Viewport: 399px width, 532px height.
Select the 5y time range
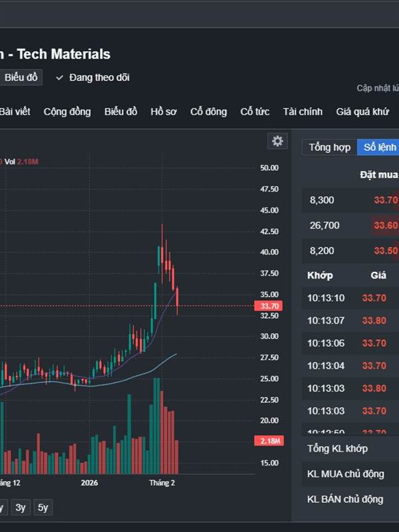(43, 507)
